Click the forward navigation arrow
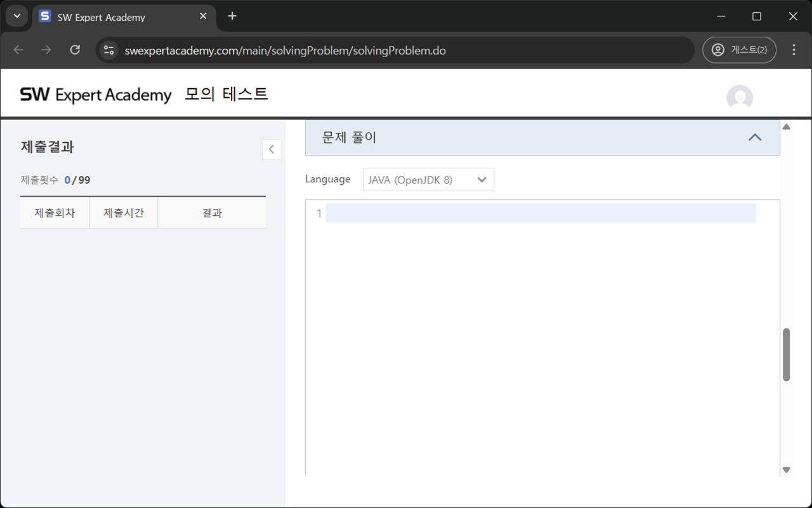 click(x=46, y=50)
